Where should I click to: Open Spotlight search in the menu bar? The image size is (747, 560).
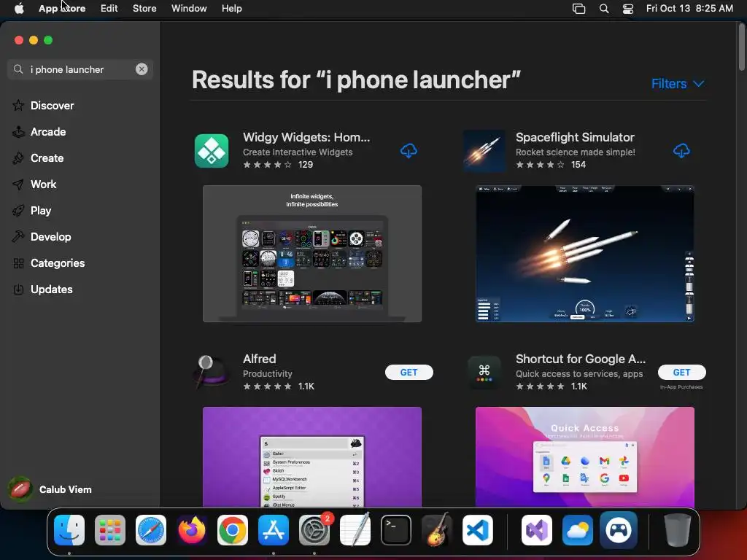click(x=604, y=8)
